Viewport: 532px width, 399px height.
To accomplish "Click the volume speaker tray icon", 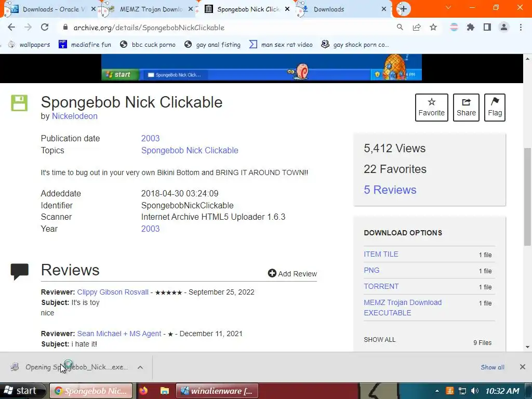I will tap(475, 391).
